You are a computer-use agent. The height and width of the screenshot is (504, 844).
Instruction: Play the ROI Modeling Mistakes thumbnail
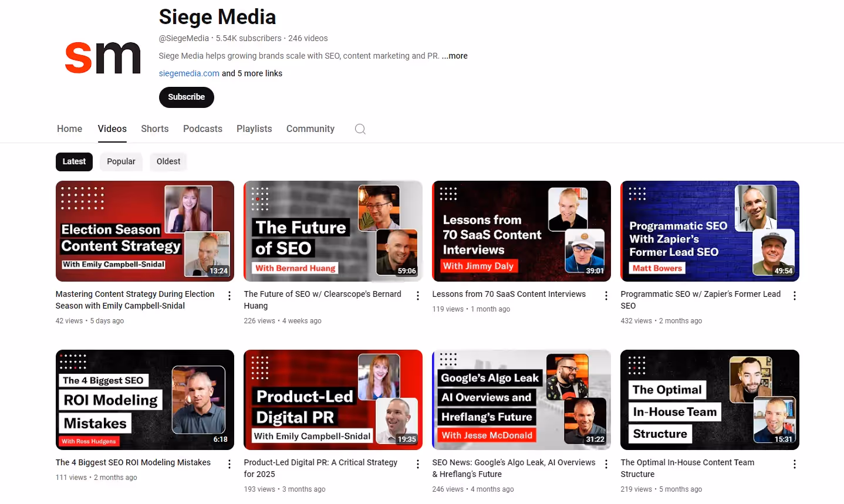coord(145,400)
